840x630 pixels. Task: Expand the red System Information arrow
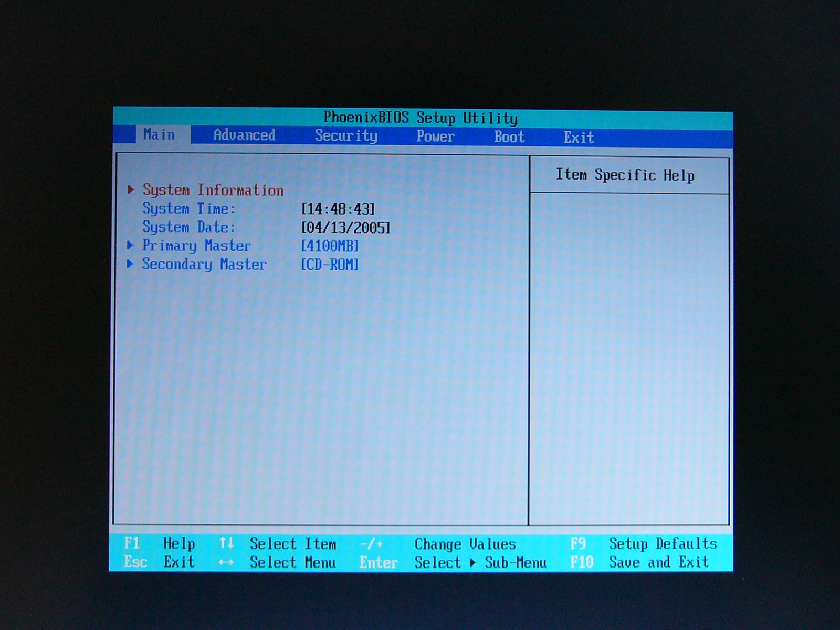(x=131, y=190)
